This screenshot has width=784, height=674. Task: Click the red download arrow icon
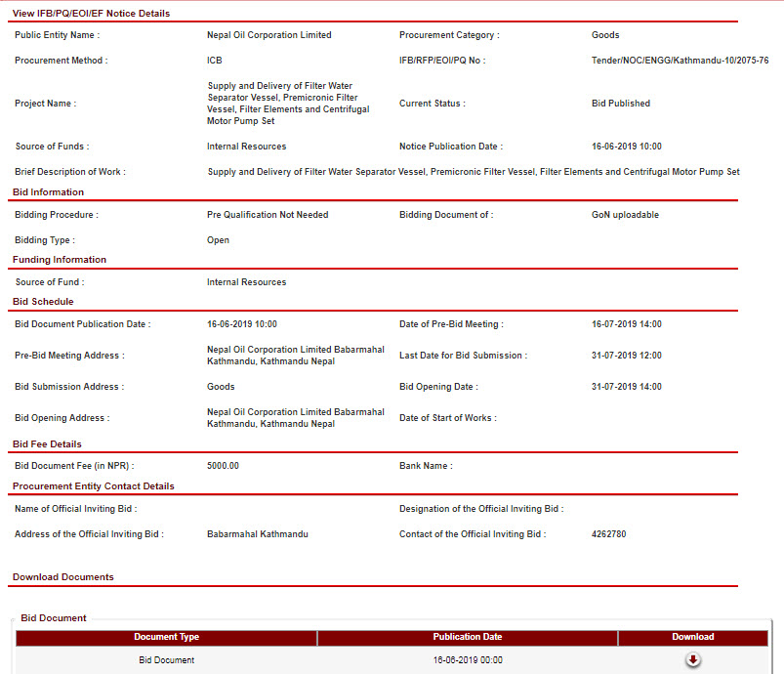click(x=693, y=660)
